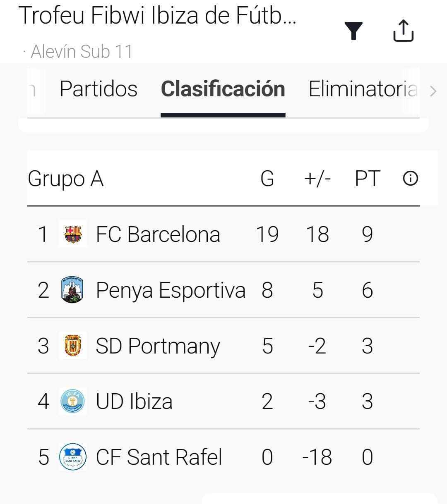Tap the share/export icon

click(403, 31)
